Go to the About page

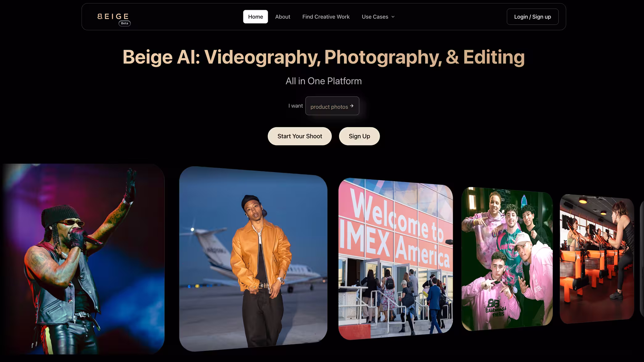click(x=283, y=17)
